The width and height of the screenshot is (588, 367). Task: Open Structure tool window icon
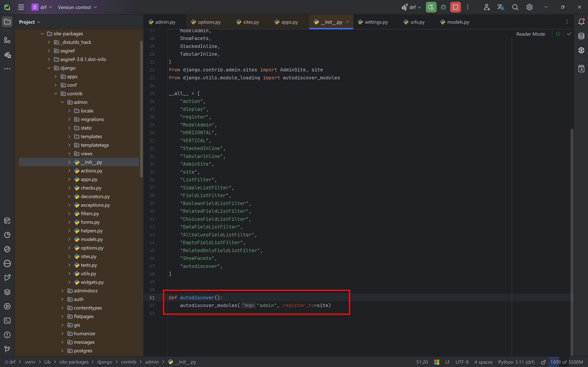point(7,40)
